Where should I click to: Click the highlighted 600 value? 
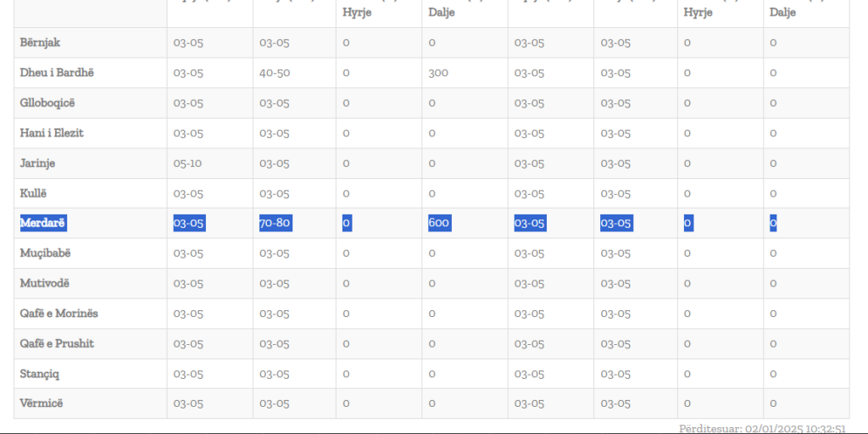439,223
